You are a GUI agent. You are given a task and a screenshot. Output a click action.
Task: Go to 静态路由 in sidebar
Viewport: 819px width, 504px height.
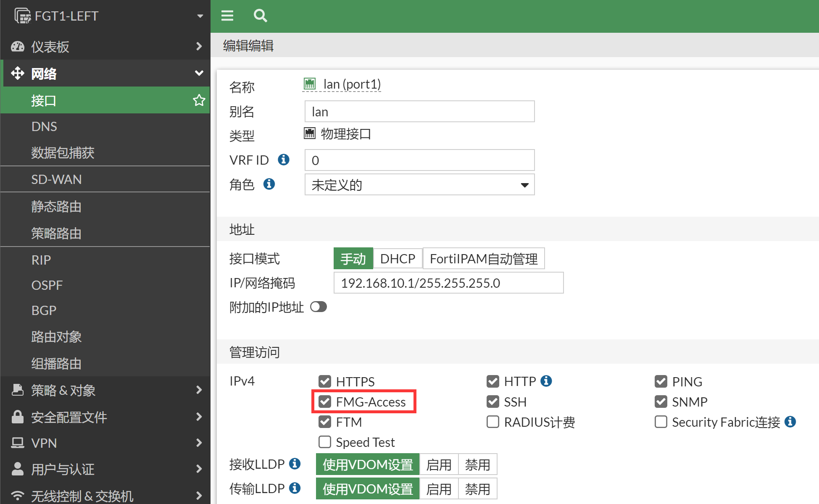56,207
